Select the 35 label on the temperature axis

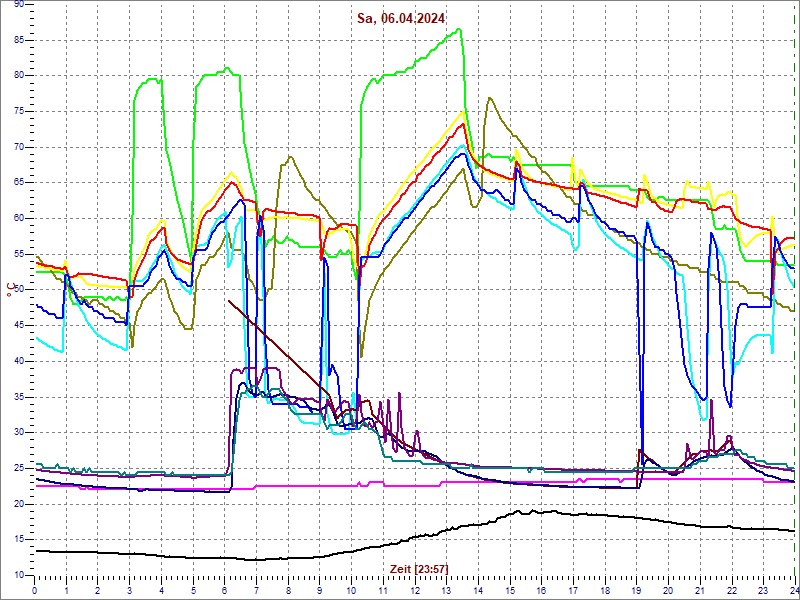pyautogui.click(x=19, y=397)
